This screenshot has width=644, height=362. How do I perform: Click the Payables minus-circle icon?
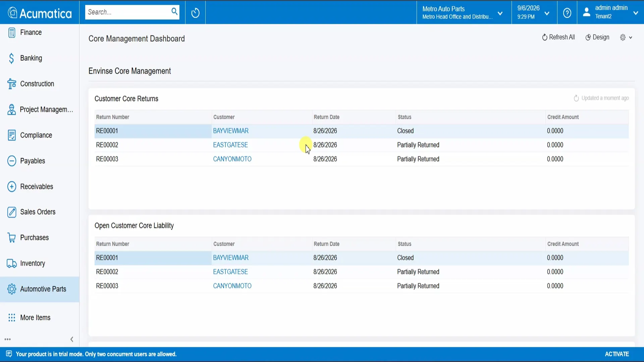pos(12,161)
